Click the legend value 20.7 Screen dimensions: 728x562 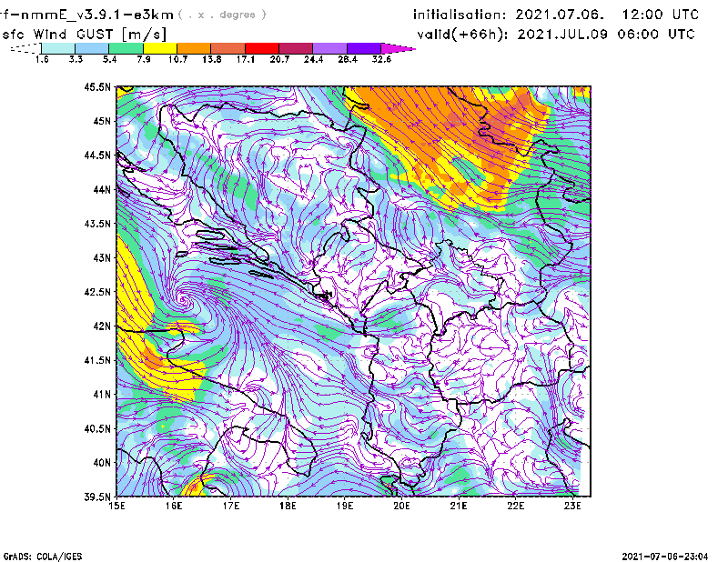point(279,59)
